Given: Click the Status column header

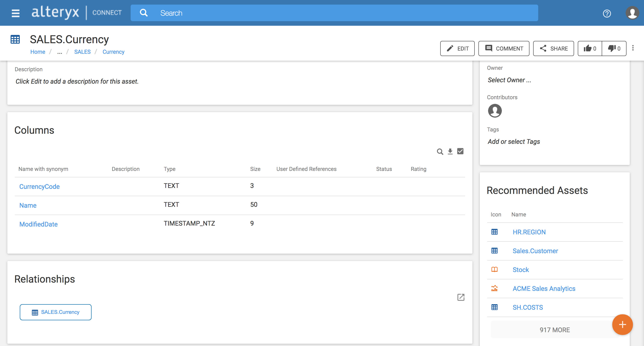Looking at the screenshot, I should pyautogui.click(x=384, y=169).
